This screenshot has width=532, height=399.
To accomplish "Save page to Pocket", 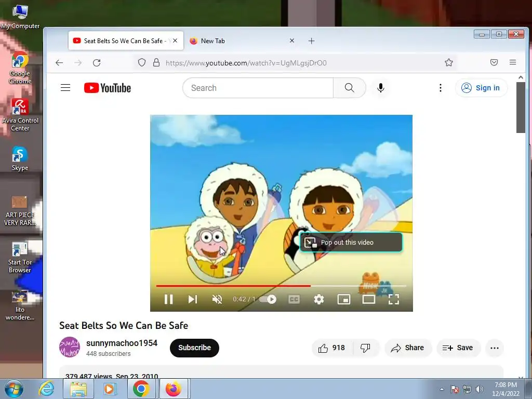I will [x=494, y=62].
